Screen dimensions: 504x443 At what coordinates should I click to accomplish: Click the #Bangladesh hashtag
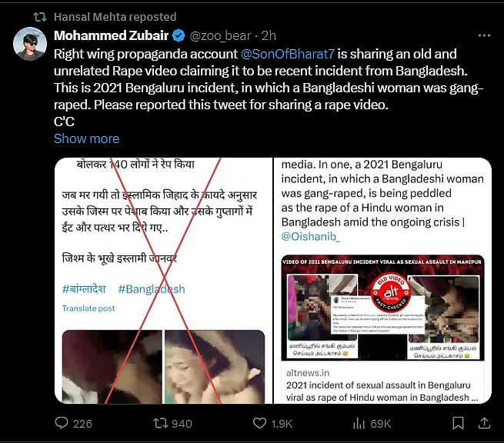click(x=152, y=288)
